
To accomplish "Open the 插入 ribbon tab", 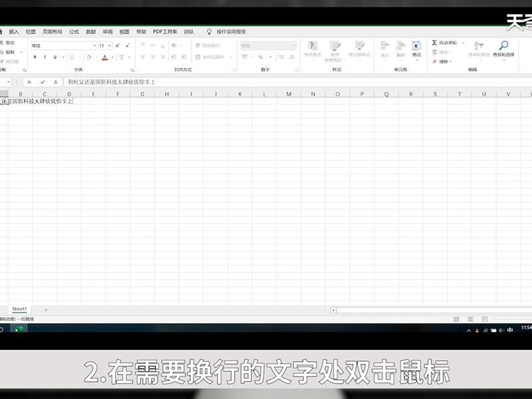I will coord(14,32).
